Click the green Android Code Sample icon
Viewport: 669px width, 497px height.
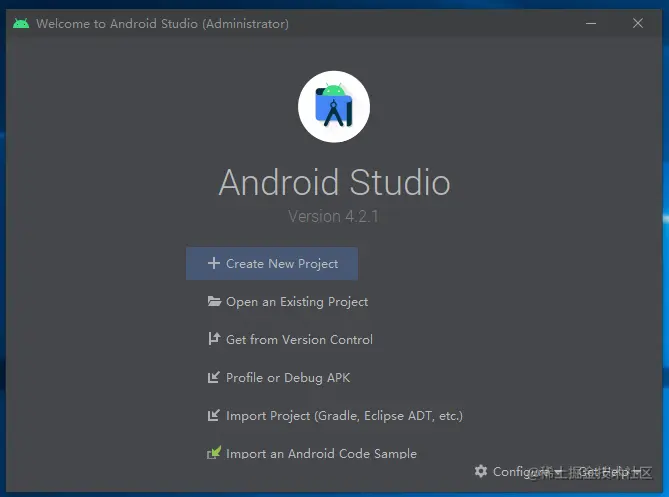[x=214, y=452]
